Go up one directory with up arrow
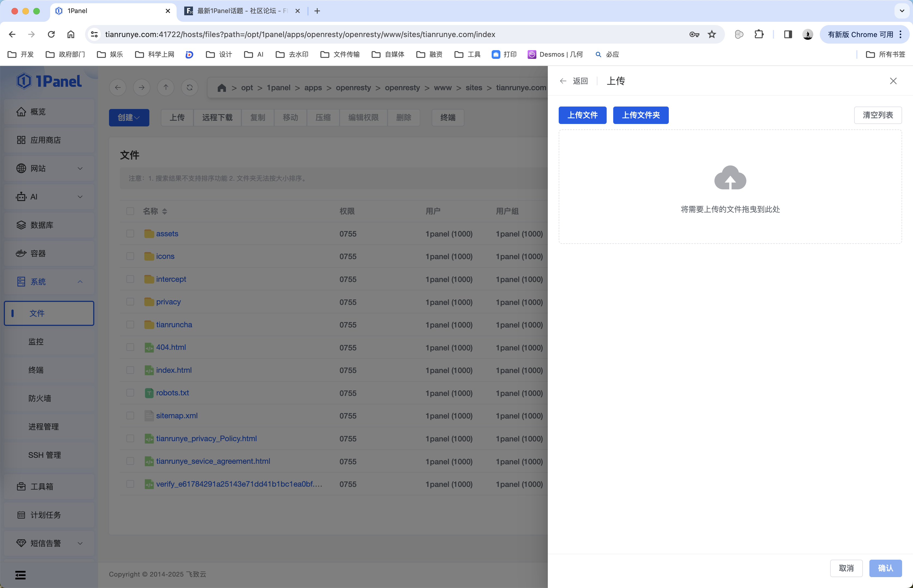This screenshot has width=913, height=588. (x=166, y=87)
